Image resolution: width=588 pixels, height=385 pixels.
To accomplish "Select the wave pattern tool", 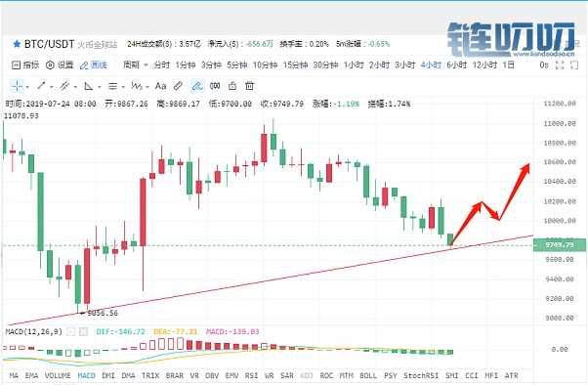I will click(137, 86).
